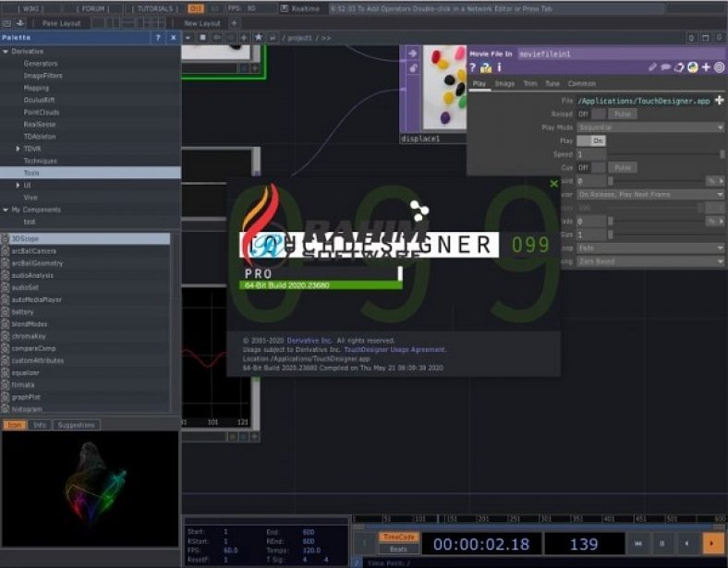The width and height of the screenshot is (728, 568).
Task: Open 'On Release, Play Next Frame' dropdown
Action: coord(650,195)
